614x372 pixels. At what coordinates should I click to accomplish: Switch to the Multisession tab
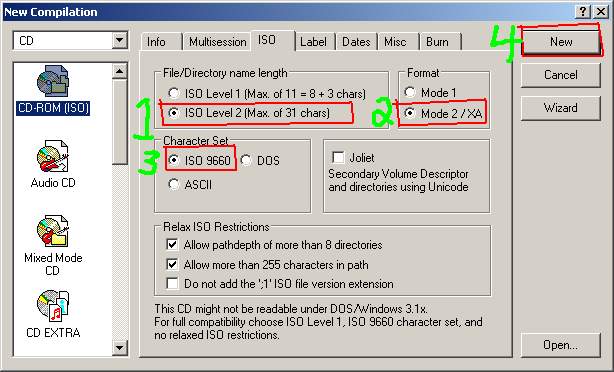(x=217, y=42)
